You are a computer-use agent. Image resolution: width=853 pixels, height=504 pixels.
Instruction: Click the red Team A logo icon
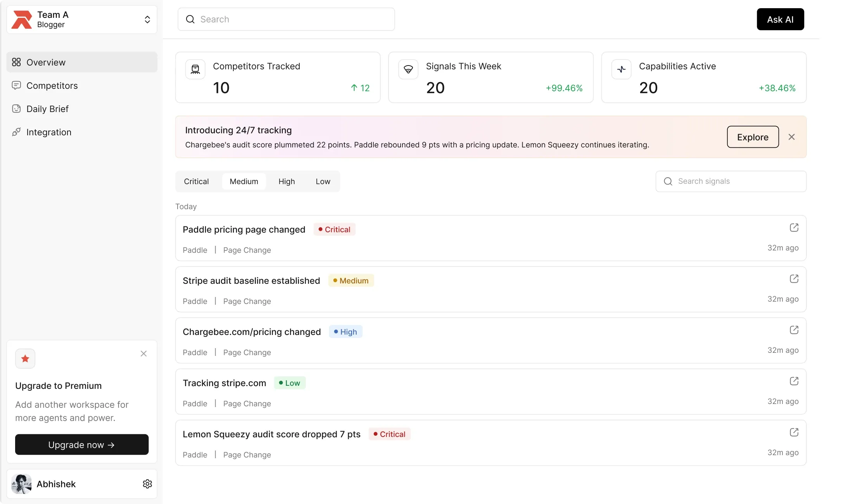tap(22, 19)
